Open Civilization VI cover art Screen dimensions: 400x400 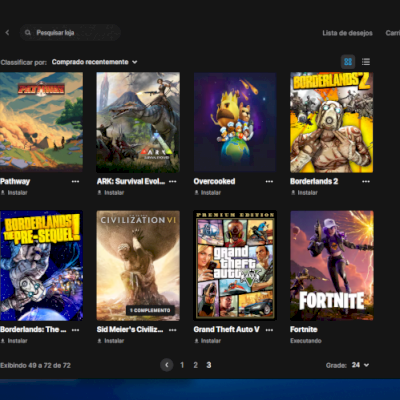coord(138,266)
